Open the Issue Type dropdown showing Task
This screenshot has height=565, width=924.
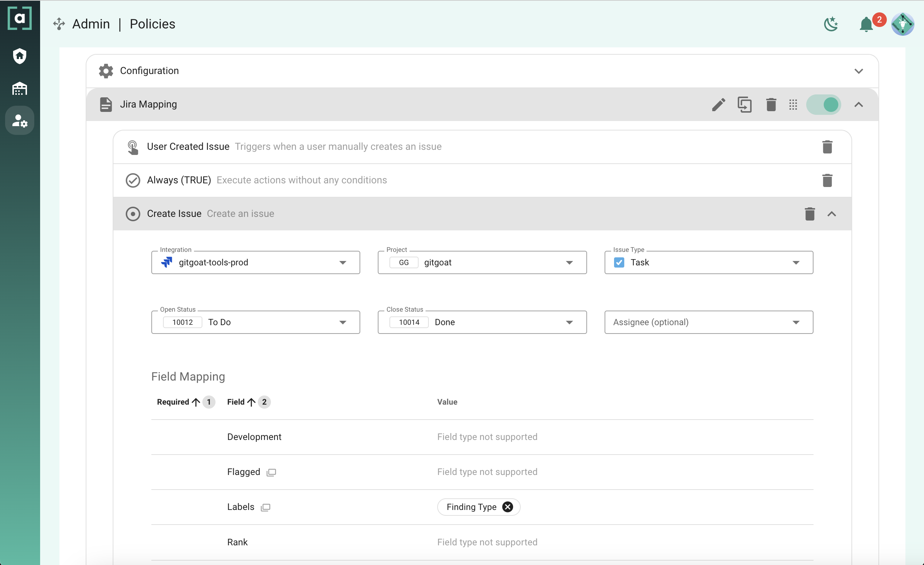coord(708,262)
